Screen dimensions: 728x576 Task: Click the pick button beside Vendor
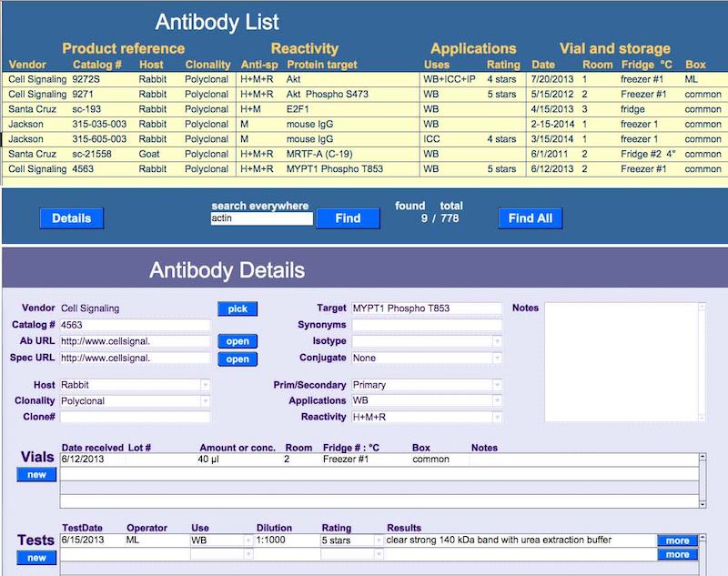pyautogui.click(x=238, y=308)
